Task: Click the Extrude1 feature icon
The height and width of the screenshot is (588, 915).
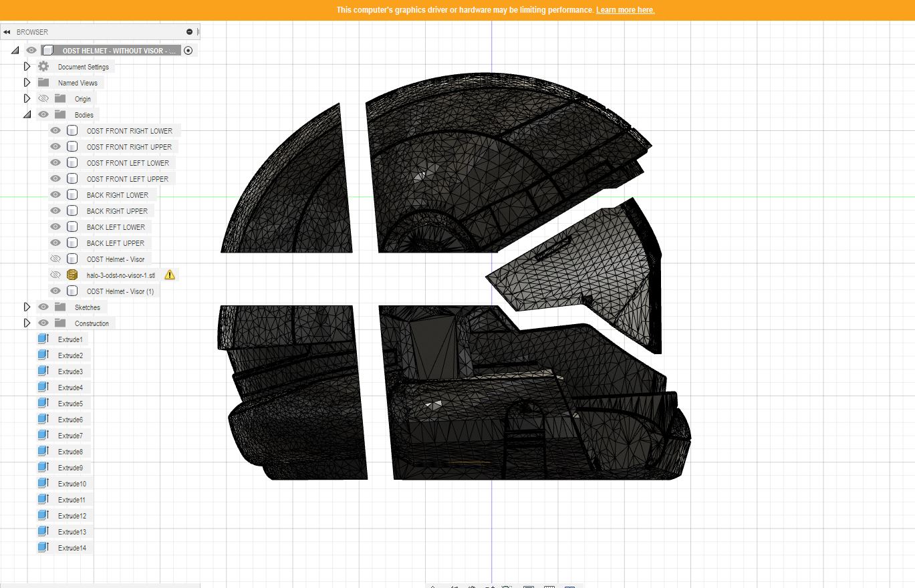Action: [x=43, y=339]
